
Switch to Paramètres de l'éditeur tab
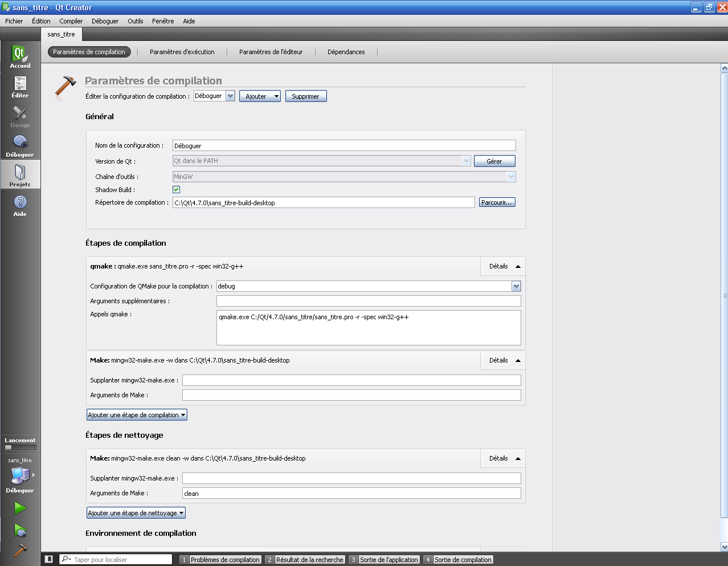click(271, 52)
